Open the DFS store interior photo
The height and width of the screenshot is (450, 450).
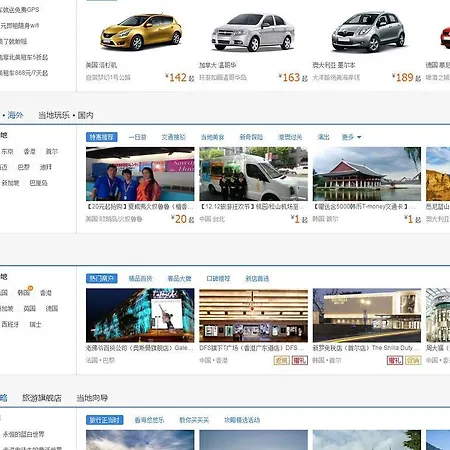(253, 315)
